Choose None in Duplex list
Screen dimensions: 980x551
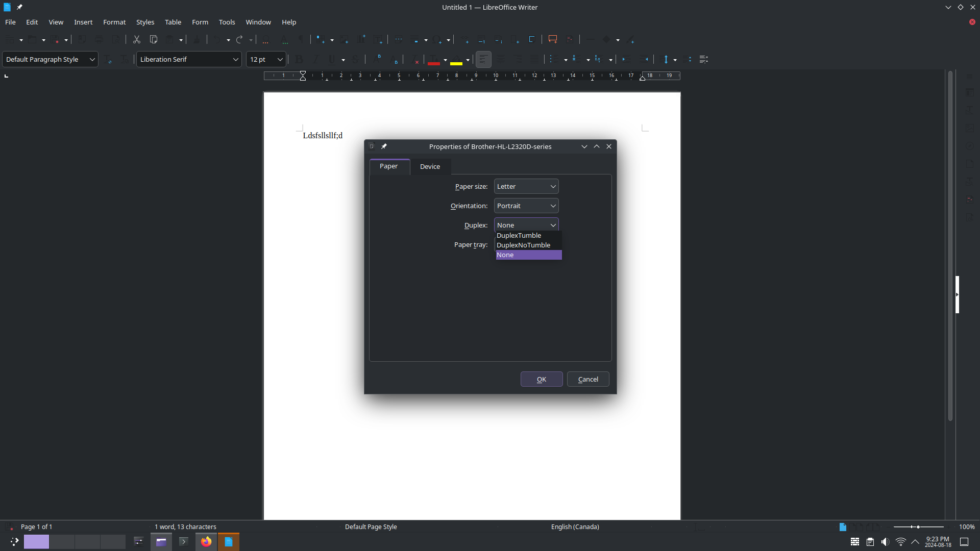529,255
